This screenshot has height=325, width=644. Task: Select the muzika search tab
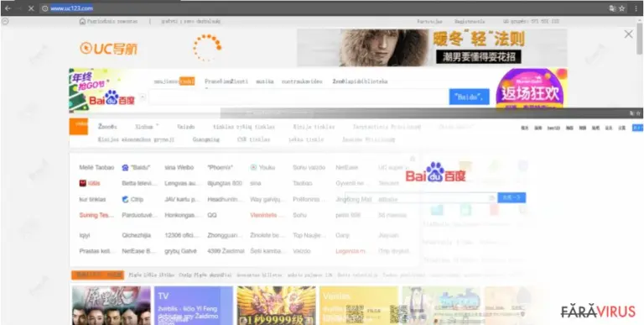point(265,81)
